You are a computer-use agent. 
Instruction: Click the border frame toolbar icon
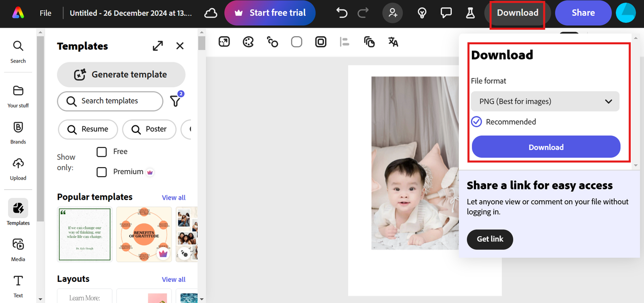(x=321, y=42)
